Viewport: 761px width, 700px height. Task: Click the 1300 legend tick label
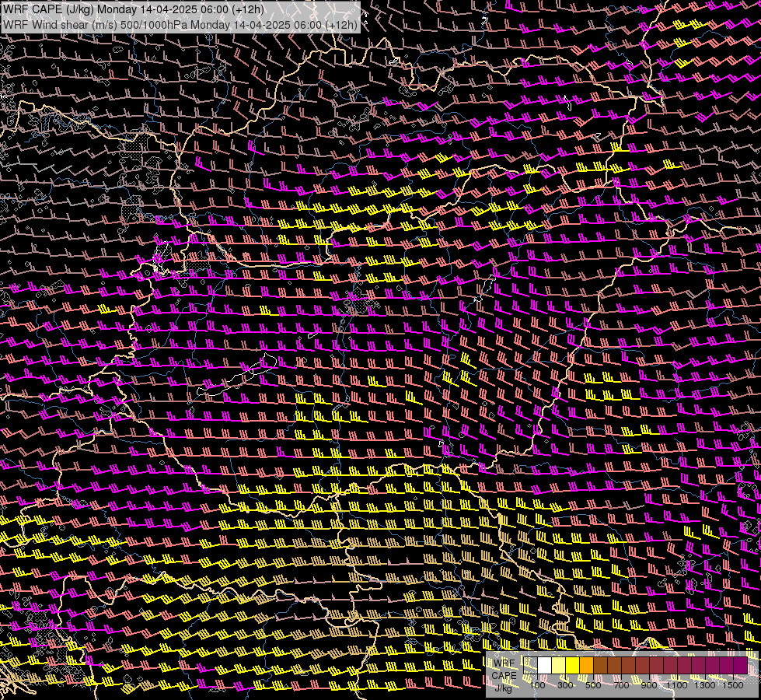705,685
